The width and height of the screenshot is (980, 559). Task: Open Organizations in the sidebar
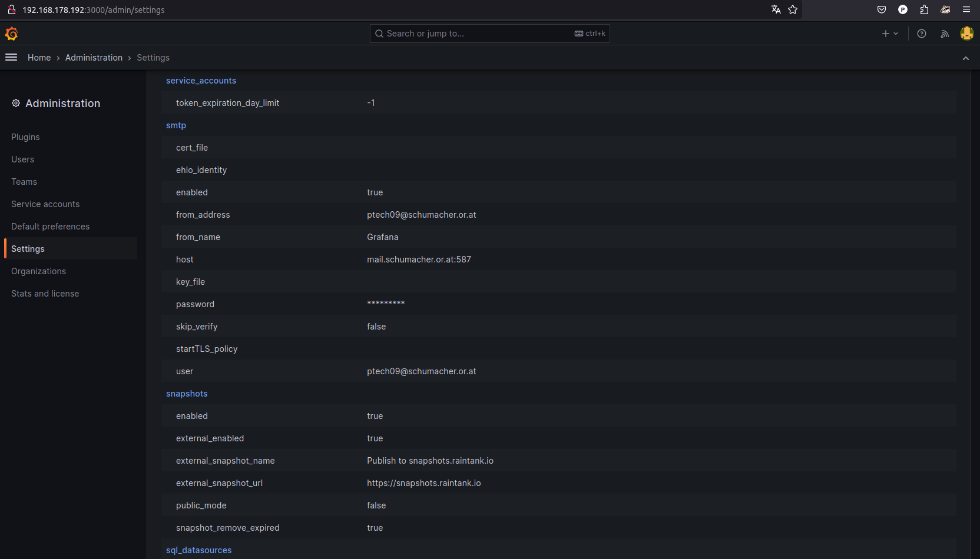tap(38, 271)
